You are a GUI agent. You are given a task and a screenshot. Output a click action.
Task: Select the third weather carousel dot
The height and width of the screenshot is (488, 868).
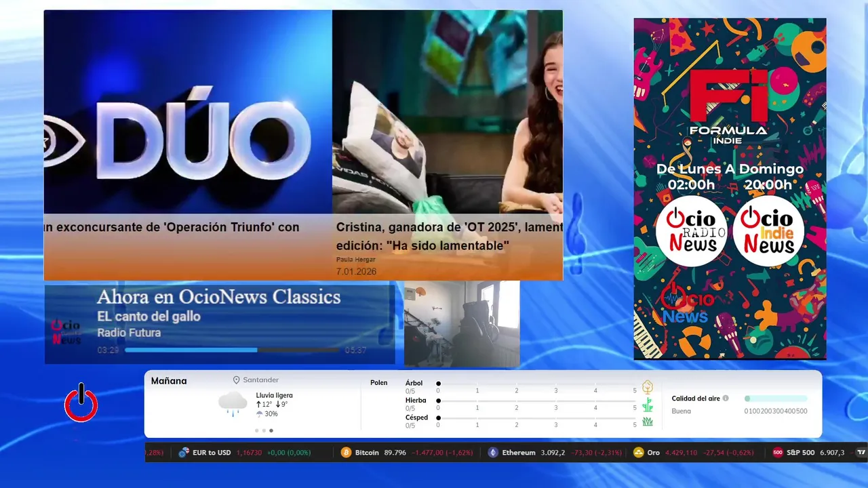(x=271, y=430)
